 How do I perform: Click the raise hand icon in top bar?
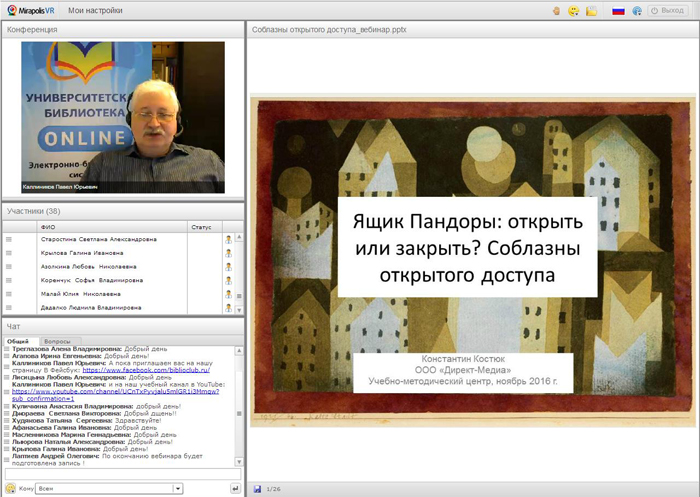click(557, 10)
